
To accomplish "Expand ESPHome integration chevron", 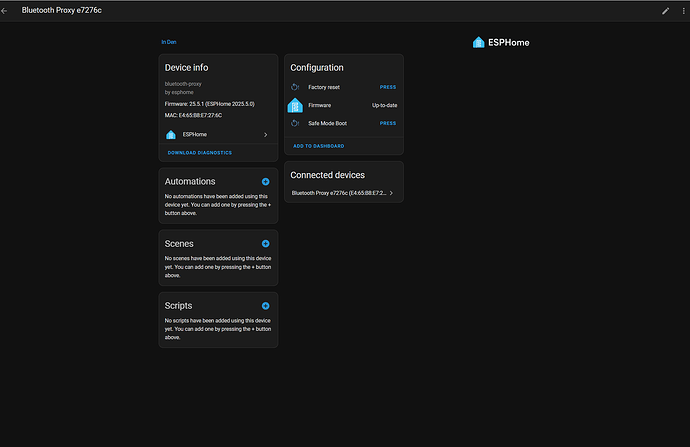I will coord(265,135).
